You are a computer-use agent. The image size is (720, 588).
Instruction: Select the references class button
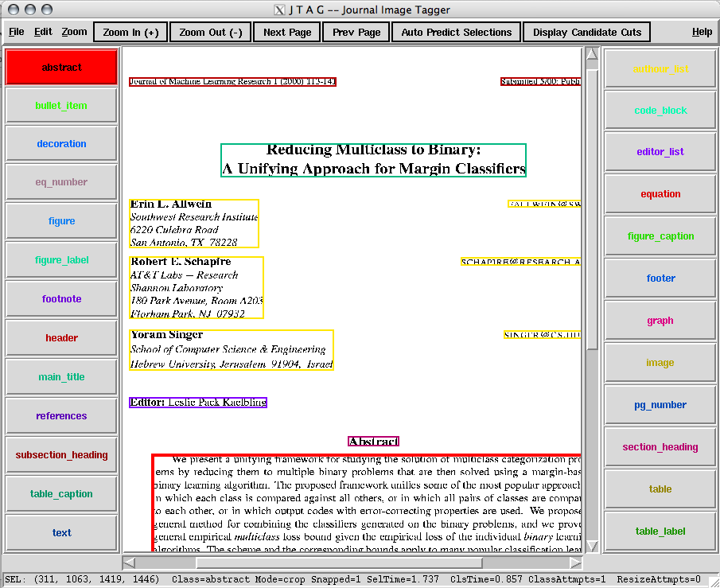(x=61, y=416)
